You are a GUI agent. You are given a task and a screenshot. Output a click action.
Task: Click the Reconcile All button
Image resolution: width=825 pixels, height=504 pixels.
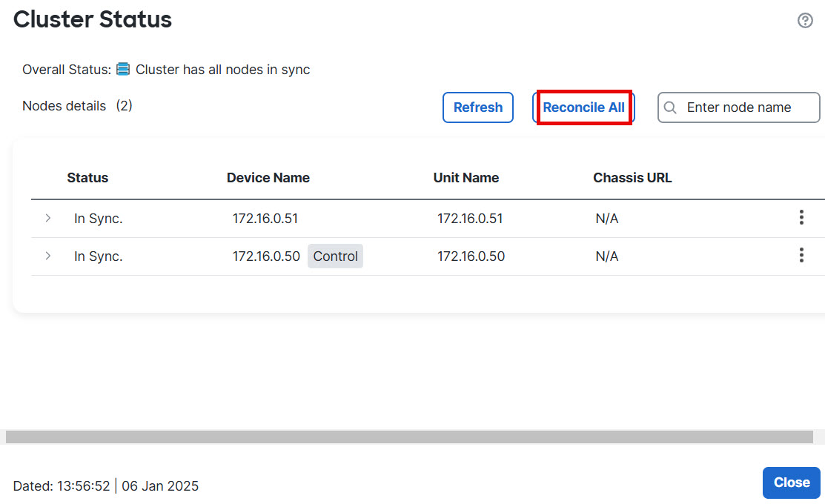click(583, 107)
